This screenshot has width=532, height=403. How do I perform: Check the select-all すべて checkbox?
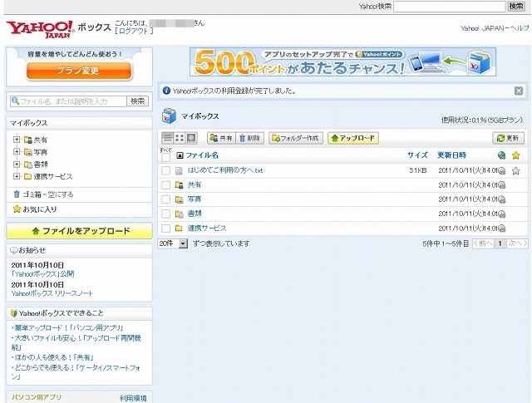pyautogui.click(x=165, y=157)
